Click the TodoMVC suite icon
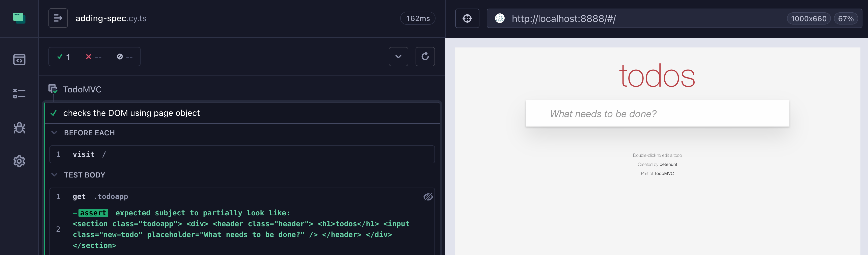The width and height of the screenshot is (868, 255). 53,89
